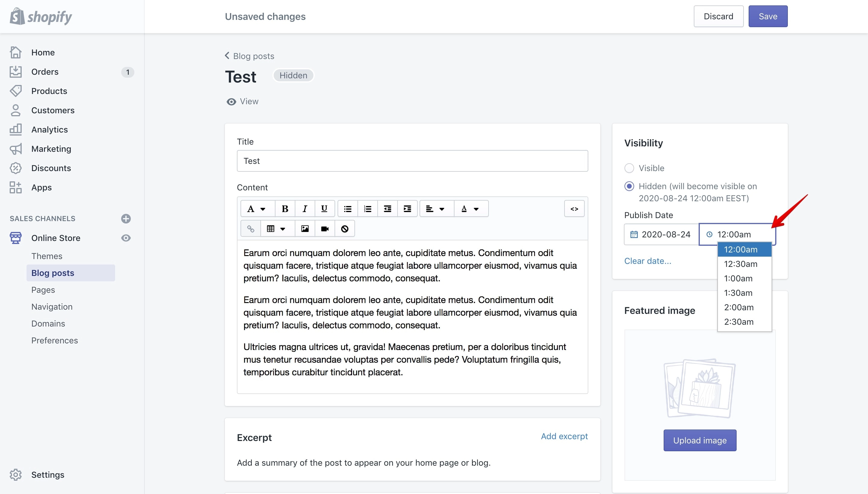Save the blog post
The width and height of the screenshot is (868, 494).
click(768, 16)
